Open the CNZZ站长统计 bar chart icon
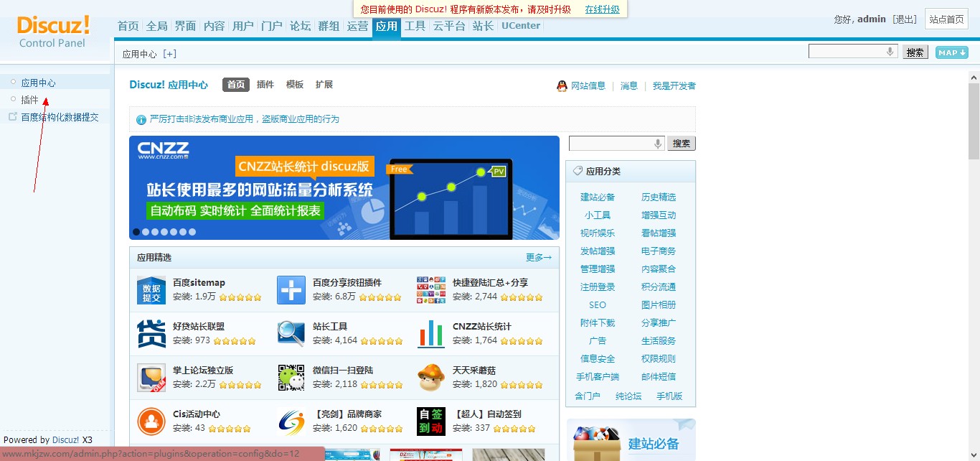The width and height of the screenshot is (980, 461). (x=430, y=333)
